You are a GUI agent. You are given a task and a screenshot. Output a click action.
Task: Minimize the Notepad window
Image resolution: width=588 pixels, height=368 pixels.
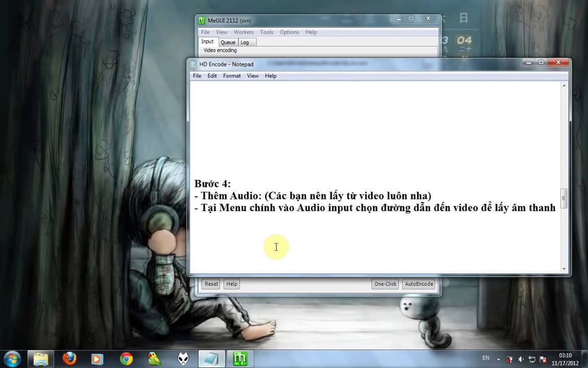coord(528,62)
